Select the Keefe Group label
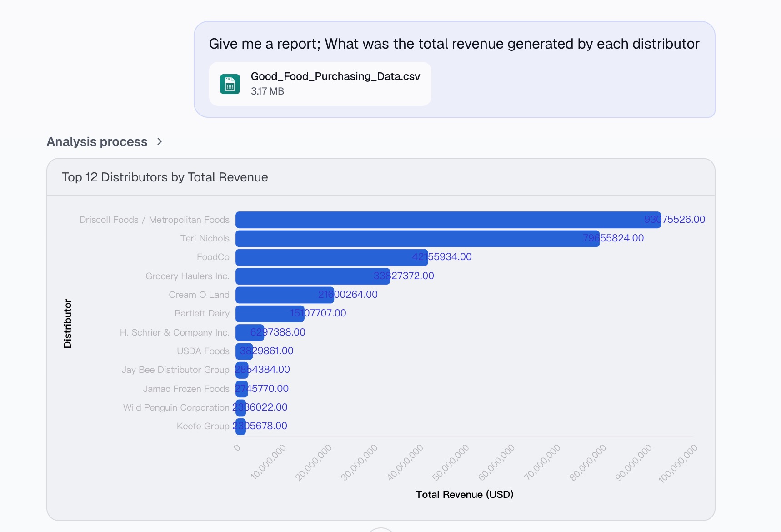This screenshot has width=781, height=532. pyautogui.click(x=203, y=426)
